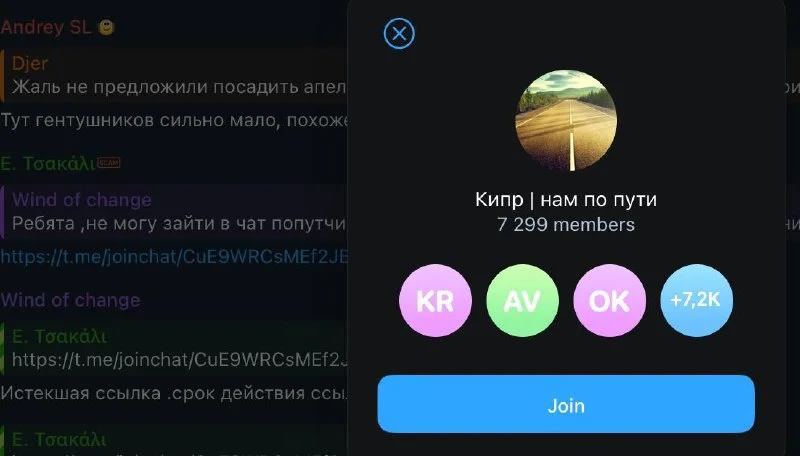Jump to quoted Wind of change reply
This screenshot has width=800, height=456.
[174, 212]
